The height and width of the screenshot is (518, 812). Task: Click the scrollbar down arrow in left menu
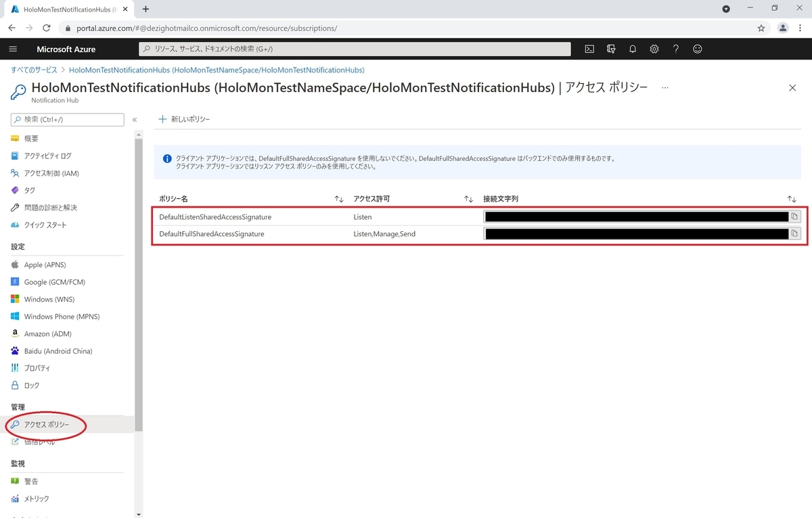pos(139,513)
